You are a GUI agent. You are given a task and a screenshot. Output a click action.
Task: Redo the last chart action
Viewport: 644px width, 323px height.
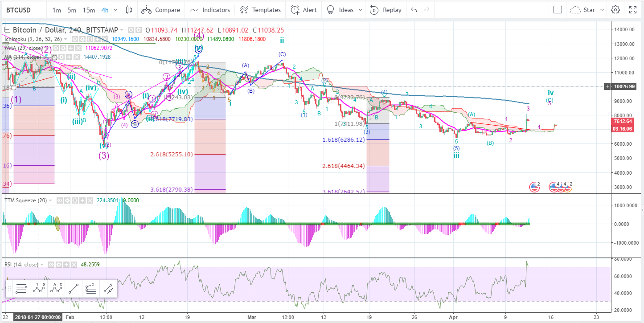427,10
